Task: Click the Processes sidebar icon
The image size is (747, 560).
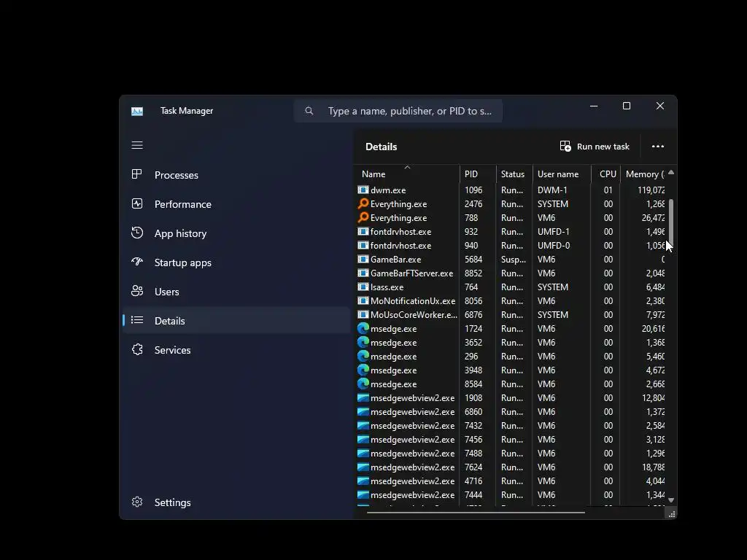Action: (x=136, y=174)
